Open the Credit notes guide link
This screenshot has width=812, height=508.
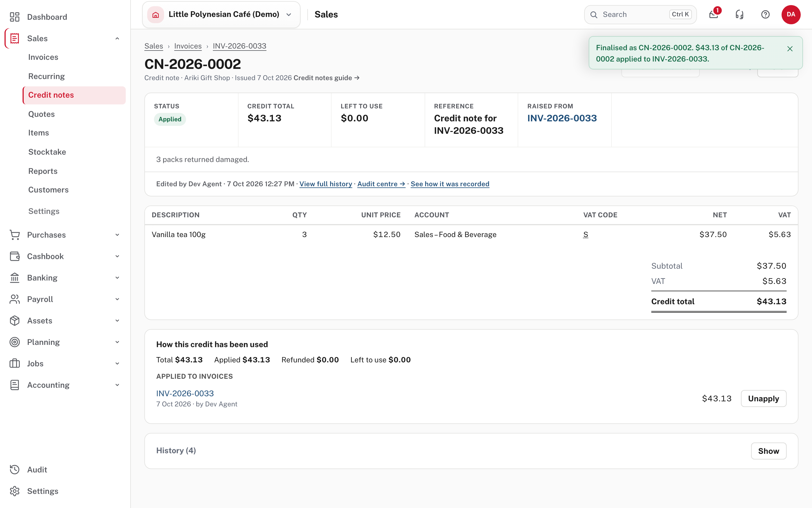(326, 78)
